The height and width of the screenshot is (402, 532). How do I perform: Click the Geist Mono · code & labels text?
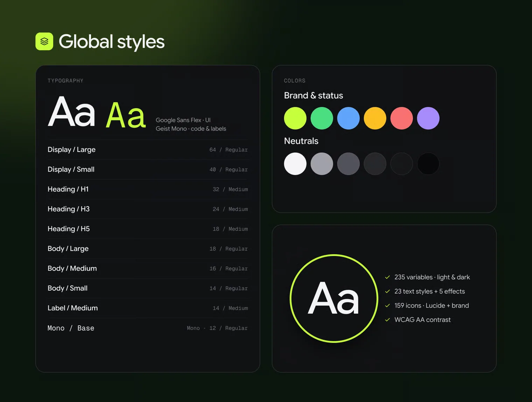point(191,129)
